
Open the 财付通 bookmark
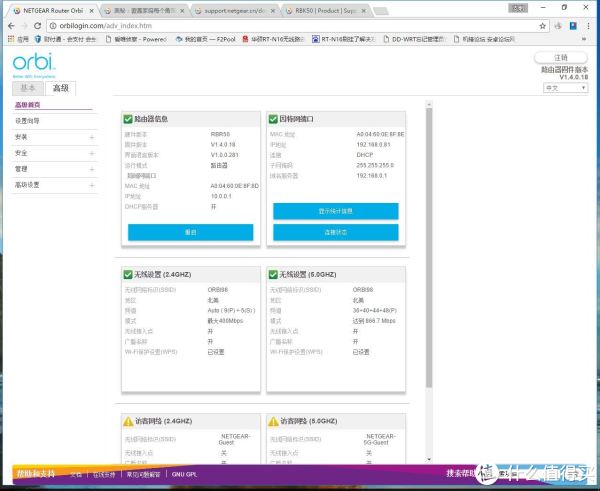pos(65,39)
